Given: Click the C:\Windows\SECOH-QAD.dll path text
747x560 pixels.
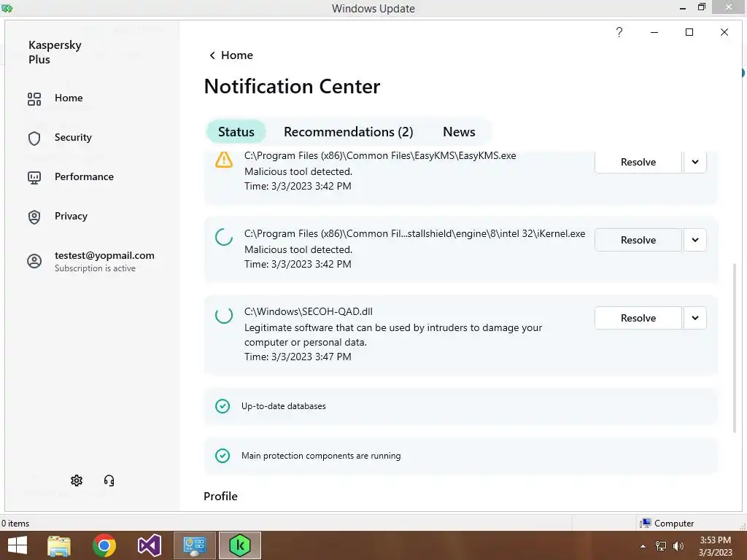Looking at the screenshot, I should [x=309, y=312].
